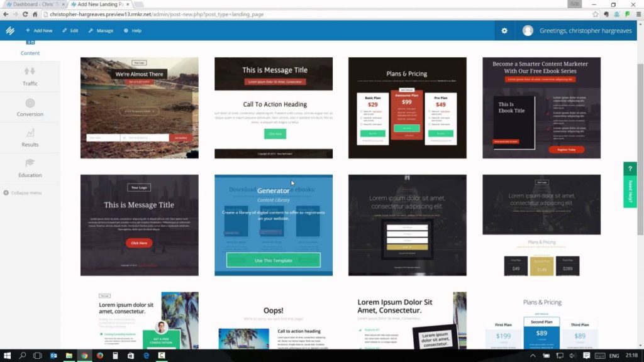Reload the page
644x362 pixels.
tap(25, 14)
